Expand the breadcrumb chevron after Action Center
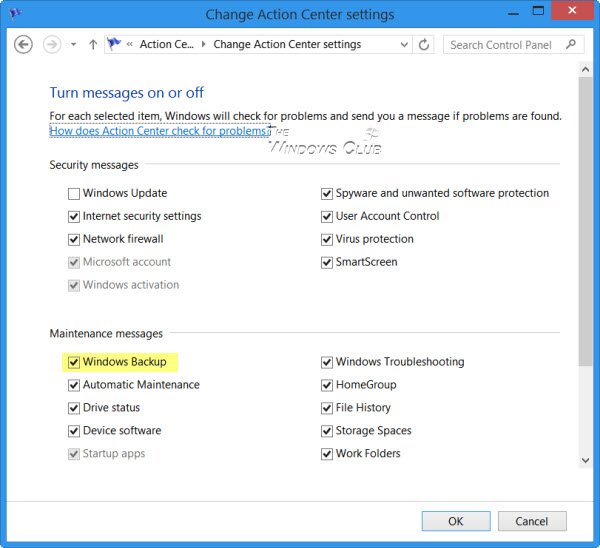 point(204,45)
